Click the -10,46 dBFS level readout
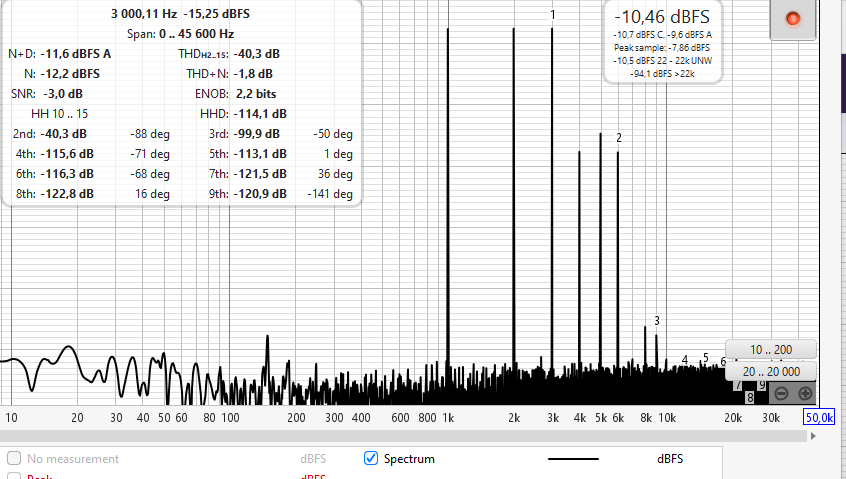Screen dimensions: 846x479 click(x=662, y=17)
